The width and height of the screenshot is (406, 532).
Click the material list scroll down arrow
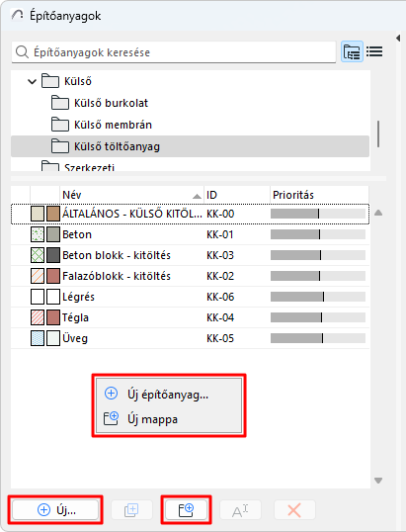tap(378, 481)
